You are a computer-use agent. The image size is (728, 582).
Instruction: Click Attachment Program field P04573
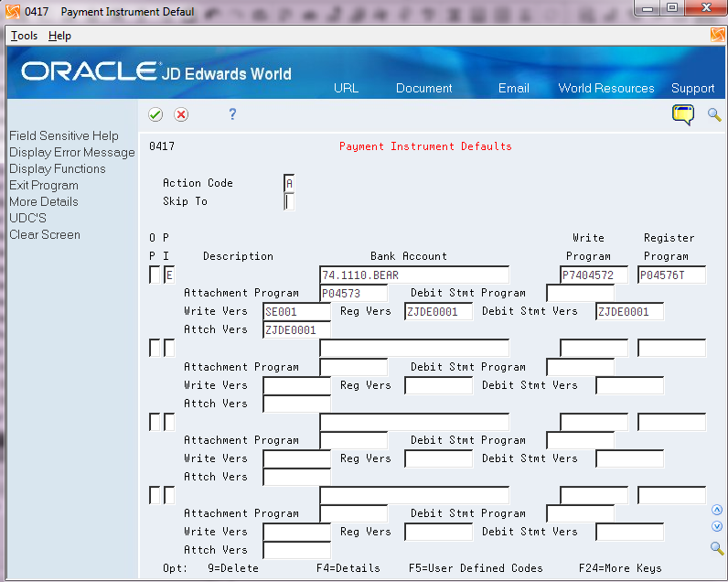pos(354,293)
